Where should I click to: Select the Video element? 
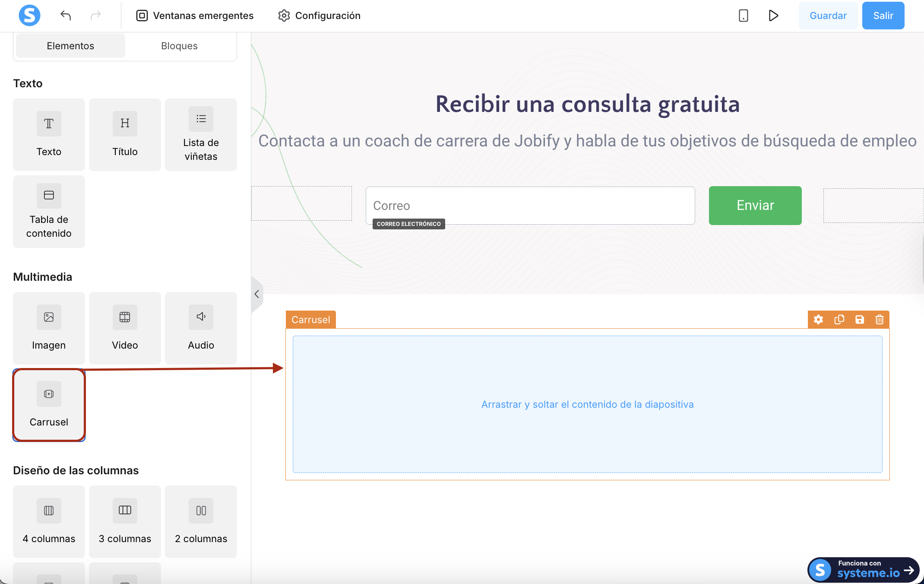125,328
